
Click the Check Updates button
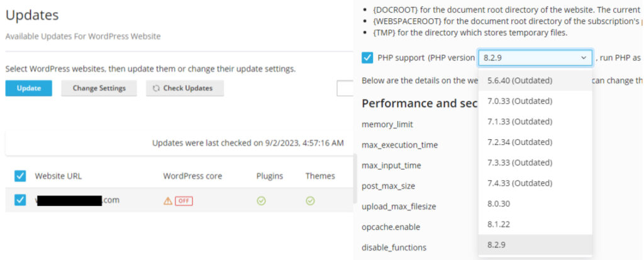coord(185,88)
